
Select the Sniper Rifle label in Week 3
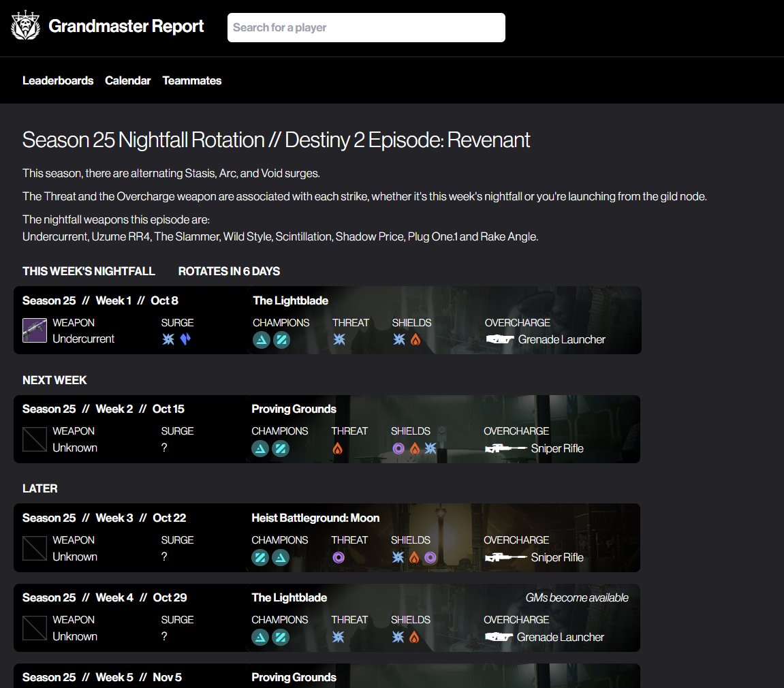click(x=557, y=557)
